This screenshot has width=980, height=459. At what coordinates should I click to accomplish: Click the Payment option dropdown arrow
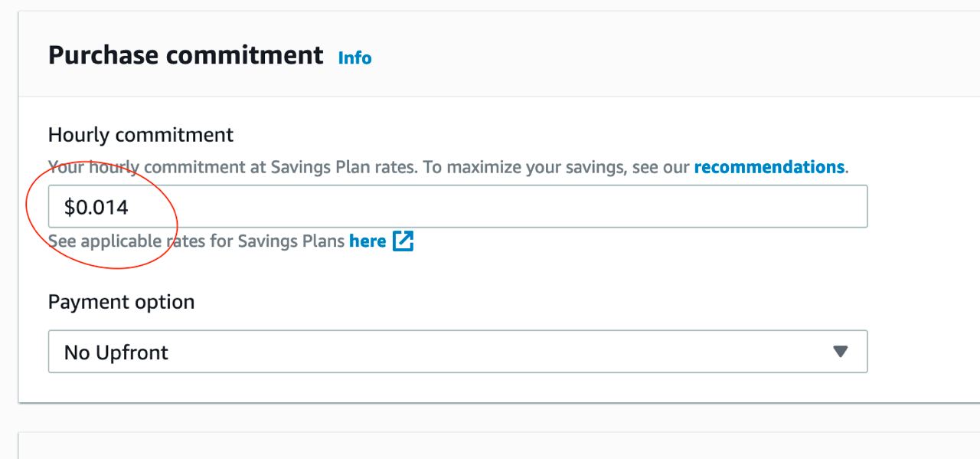tap(840, 352)
